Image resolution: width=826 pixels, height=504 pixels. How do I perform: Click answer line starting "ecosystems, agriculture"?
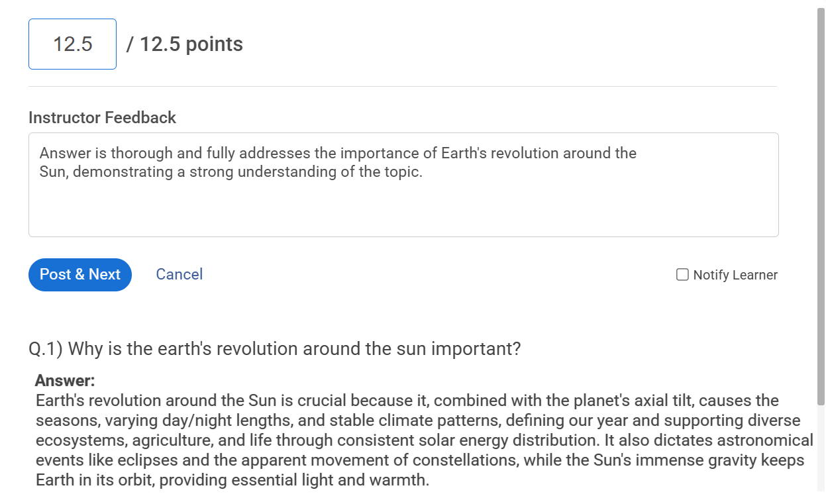(x=424, y=440)
